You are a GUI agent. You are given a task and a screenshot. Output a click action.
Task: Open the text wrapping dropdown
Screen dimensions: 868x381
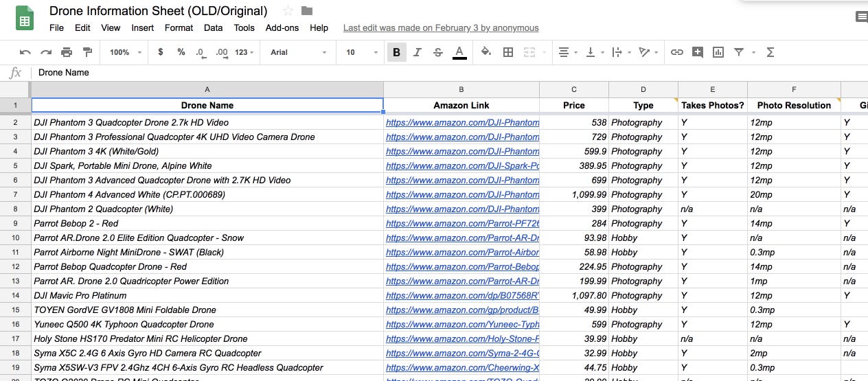(x=620, y=52)
